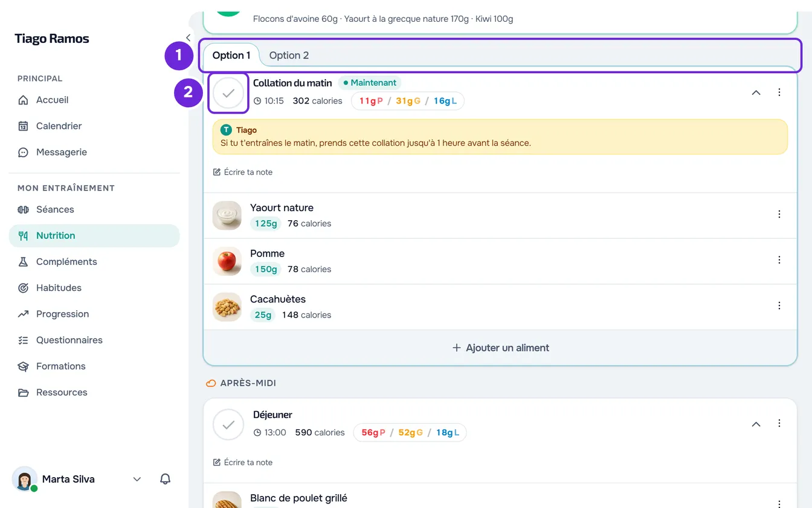Open the three-dot menu for Cacahuètes
812x508 pixels.
tap(779, 305)
